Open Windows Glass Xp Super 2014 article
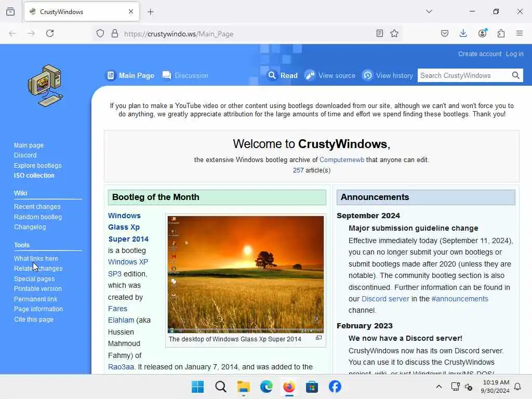 click(128, 228)
